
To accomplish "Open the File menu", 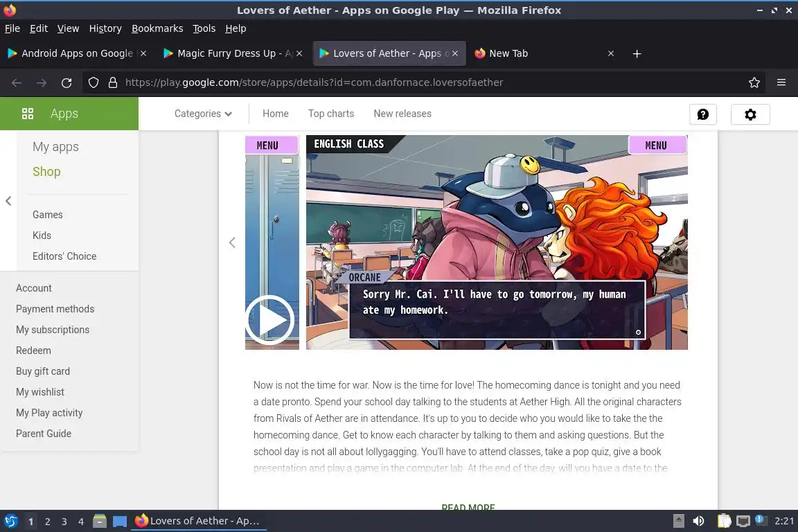I will click(12, 28).
